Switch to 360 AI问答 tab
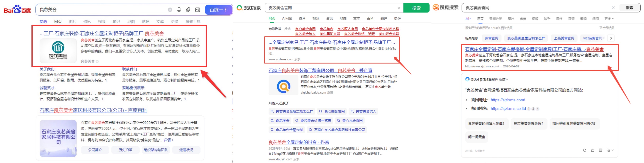This screenshot has height=163, width=644. pos(287,18)
